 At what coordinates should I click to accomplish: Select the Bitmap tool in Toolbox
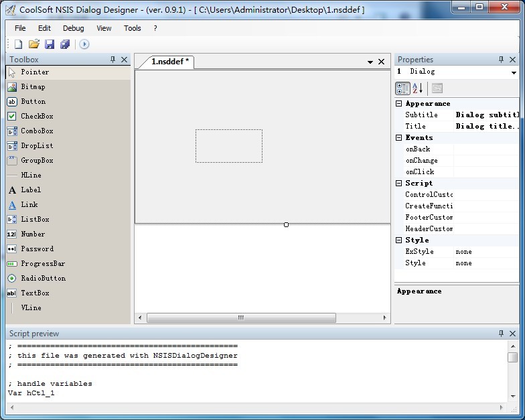point(33,87)
